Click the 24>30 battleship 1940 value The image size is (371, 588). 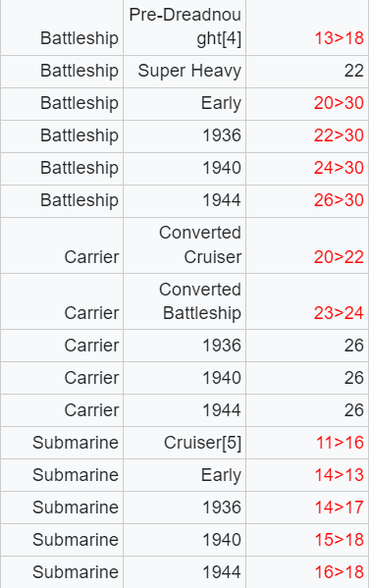339,168
